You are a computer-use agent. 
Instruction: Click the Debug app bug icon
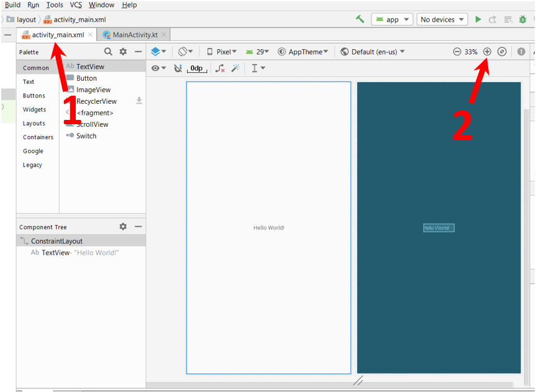[x=523, y=19]
